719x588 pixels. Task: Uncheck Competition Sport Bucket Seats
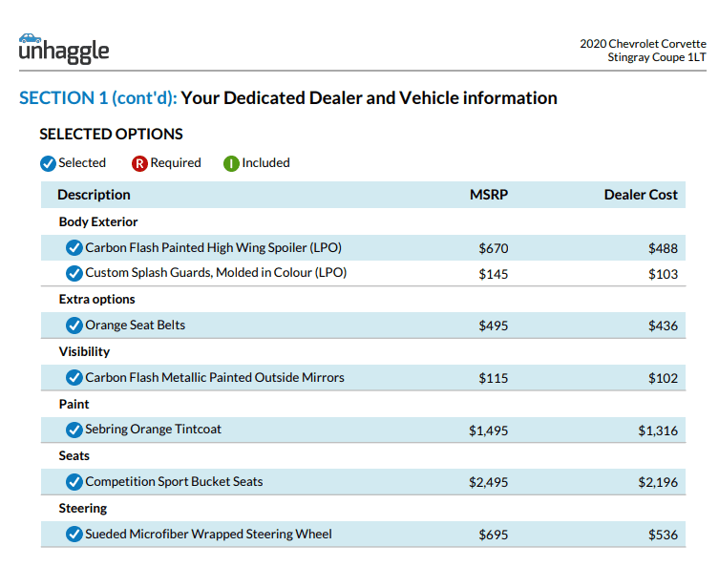[74, 482]
